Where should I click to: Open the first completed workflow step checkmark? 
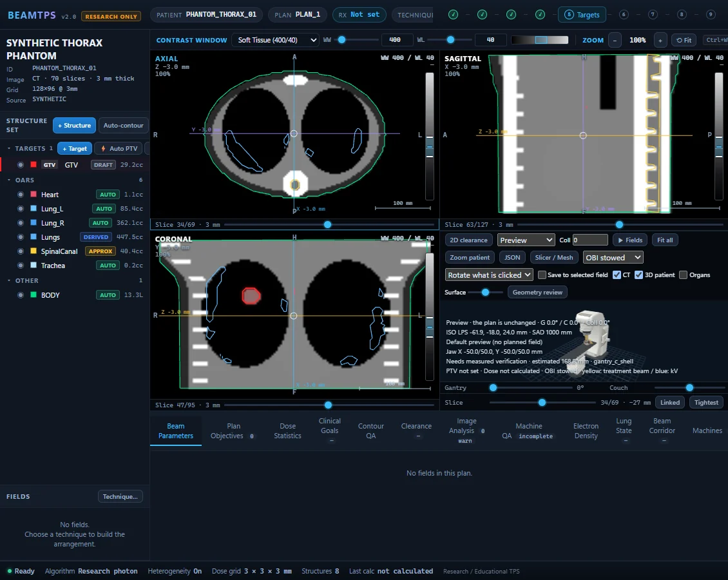[x=453, y=14]
